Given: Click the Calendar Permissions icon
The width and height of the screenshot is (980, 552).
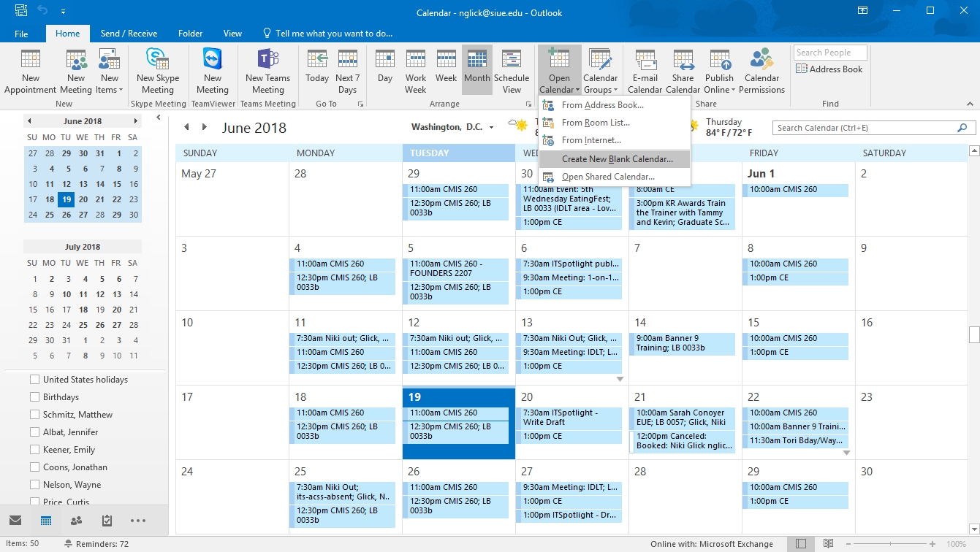Looking at the screenshot, I should click(x=761, y=60).
